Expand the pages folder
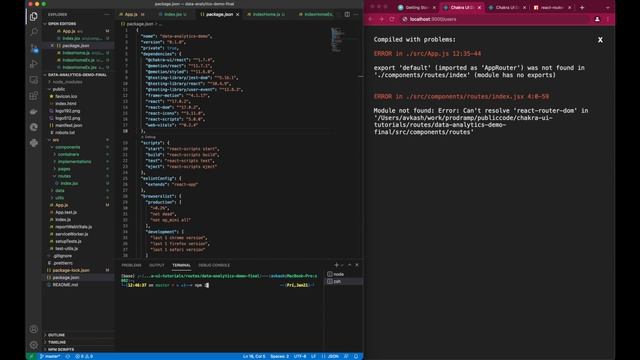Viewport: 640px width, 360px height. 64,169
